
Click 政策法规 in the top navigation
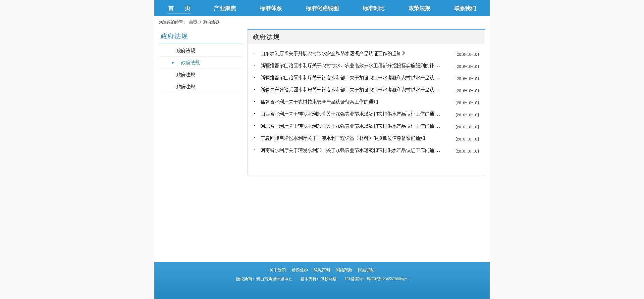point(419,8)
